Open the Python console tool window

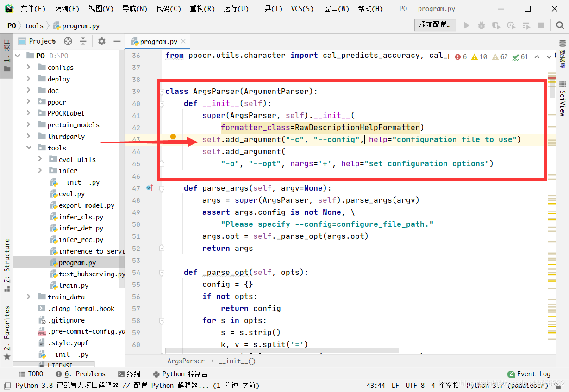click(x=180, y=374)
